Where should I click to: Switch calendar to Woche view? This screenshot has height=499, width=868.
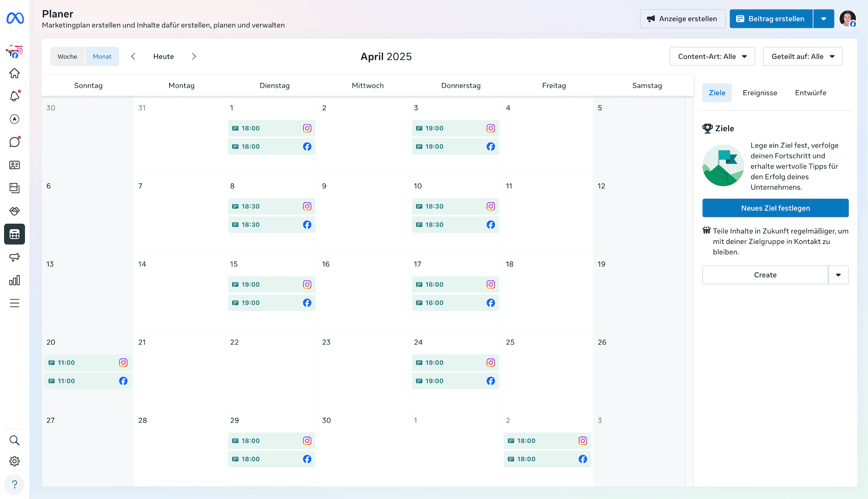tap(67, 56)
